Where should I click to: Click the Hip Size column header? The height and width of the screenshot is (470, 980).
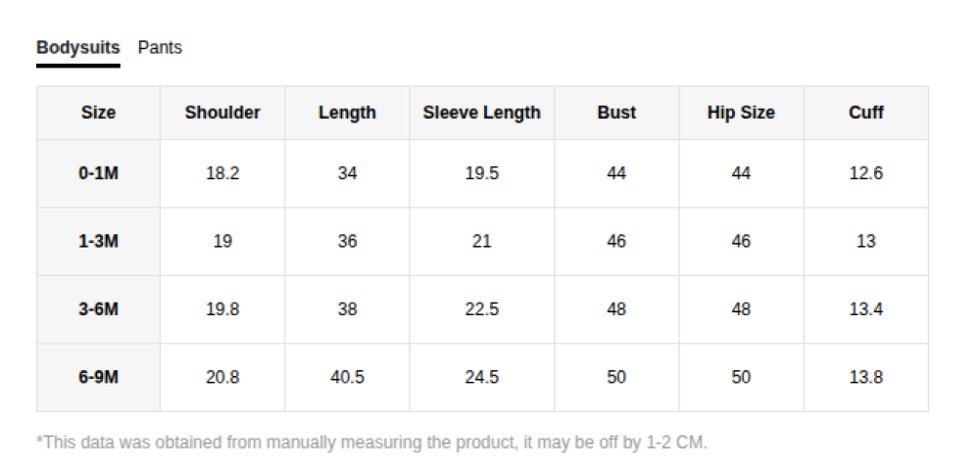(741, 113)
